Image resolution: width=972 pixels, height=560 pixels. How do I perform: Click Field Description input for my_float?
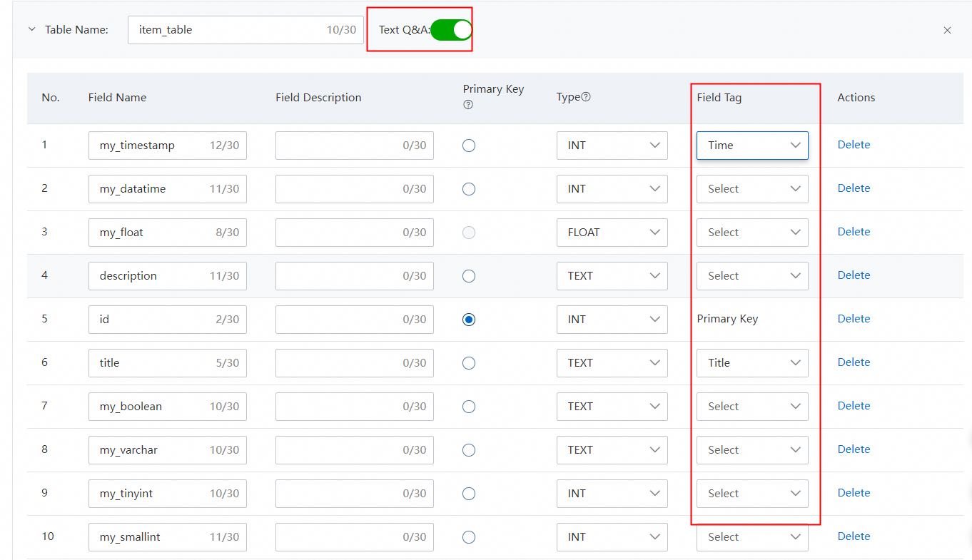coord(355,233)
